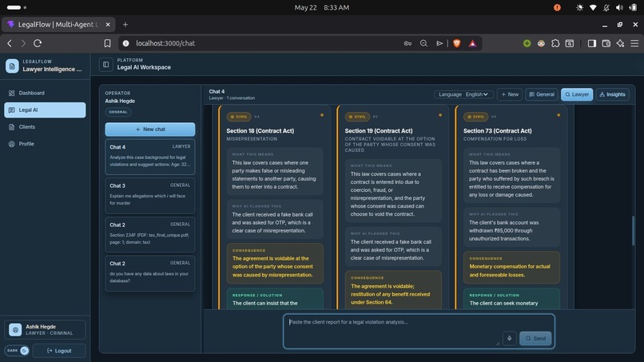Click the green plus extension icon

tap(527, 43)
